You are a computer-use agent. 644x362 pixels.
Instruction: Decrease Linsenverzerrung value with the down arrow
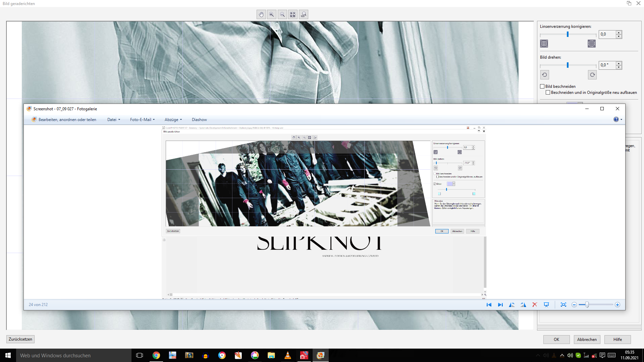coord(619,36)
